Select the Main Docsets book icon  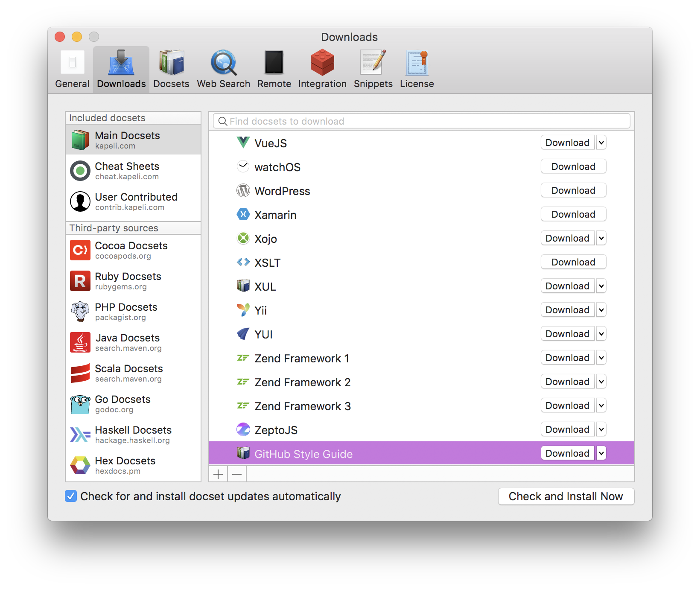[x=80, y=140]
